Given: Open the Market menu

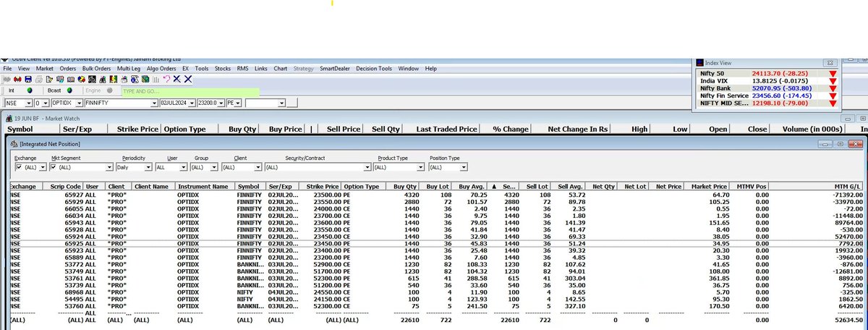Looking at the screenshot, I should point(45,68).
